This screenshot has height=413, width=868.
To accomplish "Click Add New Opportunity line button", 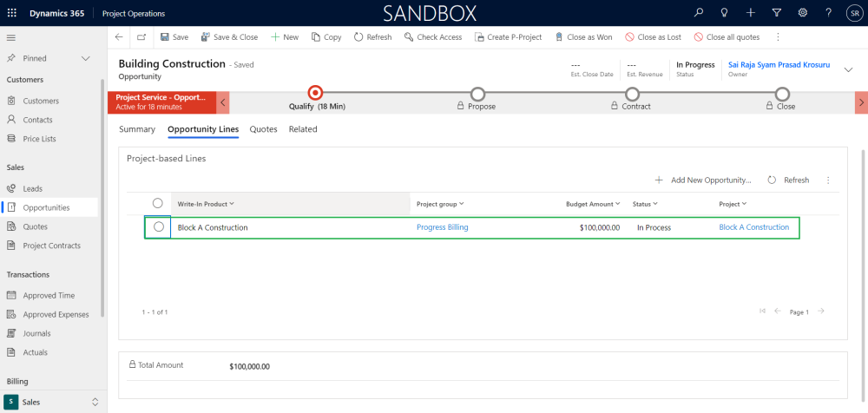I will pyautogui.click(x=703, y=180).
